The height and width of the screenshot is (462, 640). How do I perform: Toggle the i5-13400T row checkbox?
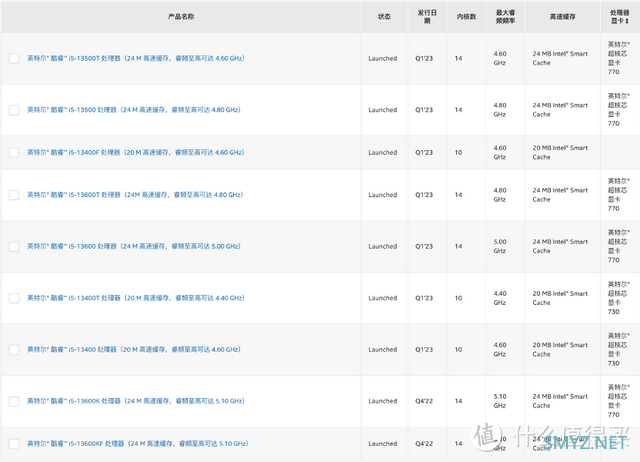14,298
